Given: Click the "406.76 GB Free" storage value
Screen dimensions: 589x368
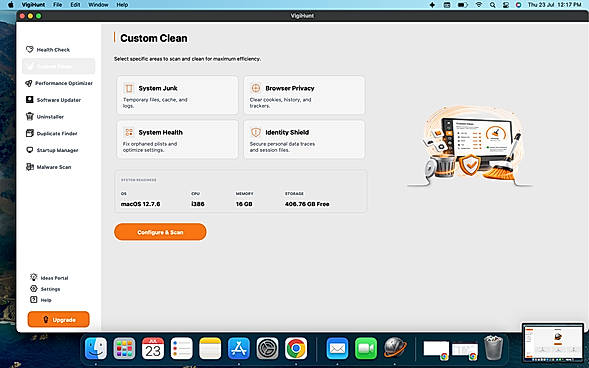Looking at the screenshot, I should click(x=307, y=204).
